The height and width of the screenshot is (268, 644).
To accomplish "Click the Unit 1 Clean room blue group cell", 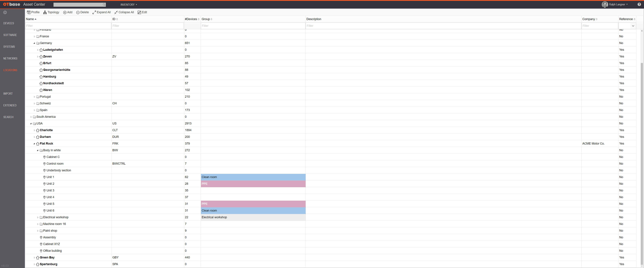I will point(253,177).
